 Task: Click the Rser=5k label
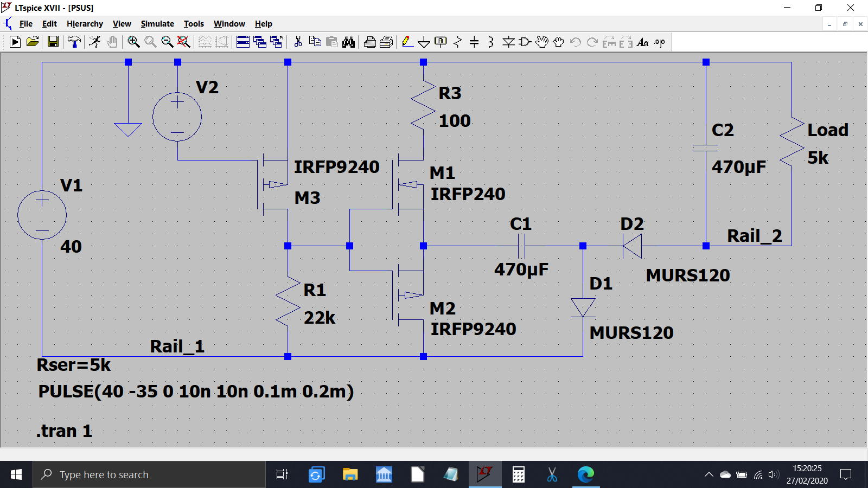(x=73, y=365)
